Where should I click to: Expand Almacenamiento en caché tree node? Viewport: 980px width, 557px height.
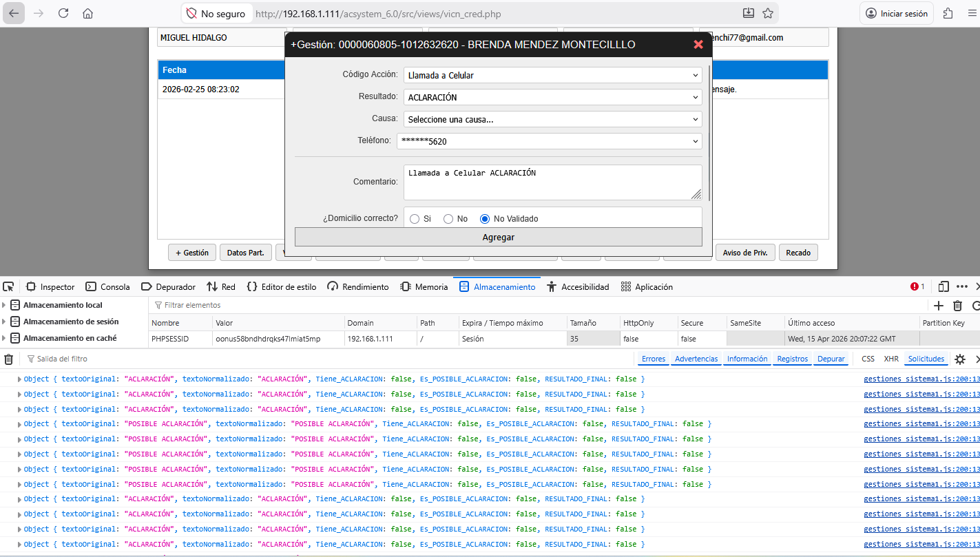pos(4,338)
